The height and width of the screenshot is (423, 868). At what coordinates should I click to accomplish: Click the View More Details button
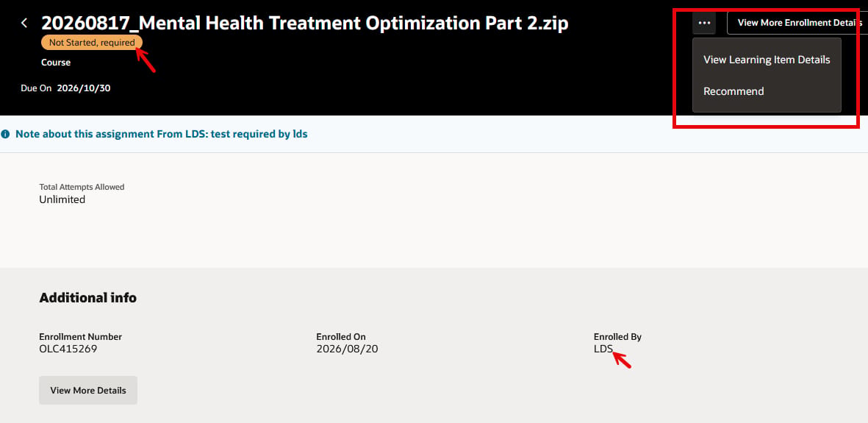88,391
